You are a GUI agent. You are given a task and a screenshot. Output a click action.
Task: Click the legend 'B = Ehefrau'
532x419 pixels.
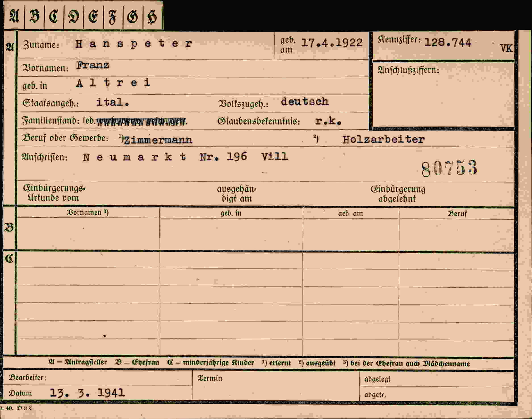point(137,362)
